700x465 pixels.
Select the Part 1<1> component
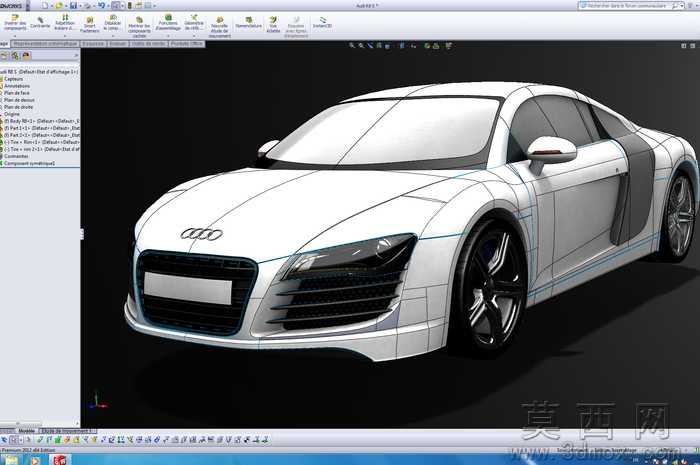pyautogui.click(x=44, y=128)
